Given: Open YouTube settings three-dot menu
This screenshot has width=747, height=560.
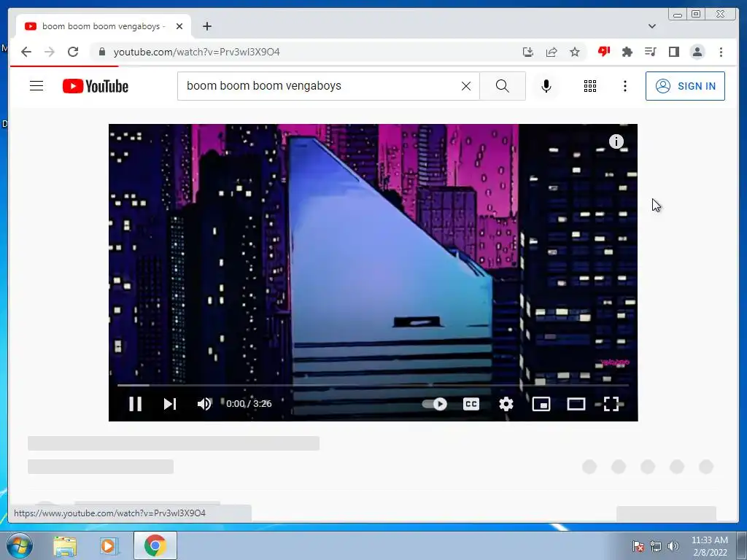Looking at the screenshot, I should click(625, 86).
